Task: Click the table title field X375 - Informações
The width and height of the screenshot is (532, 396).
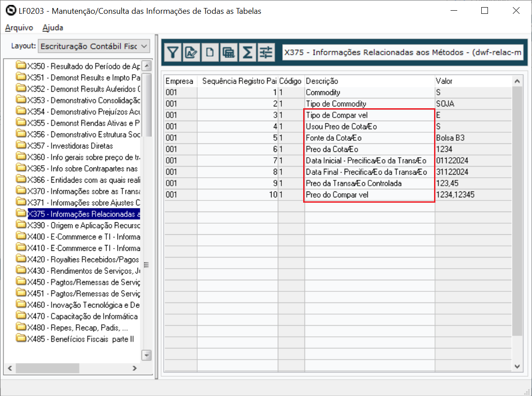Action: pyautogui.click(x=403, y=52)
